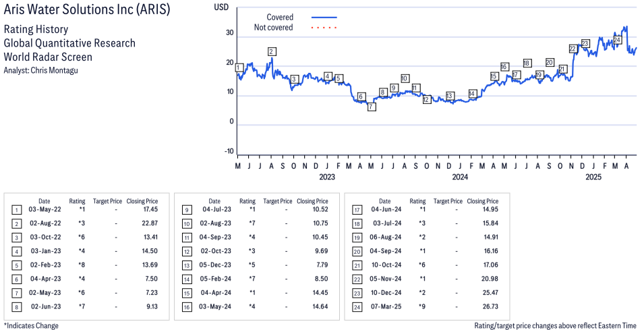The width and height of the screenshot is (644, 330).
Task: Click table row box number 8
Action: tap(16, 308)
